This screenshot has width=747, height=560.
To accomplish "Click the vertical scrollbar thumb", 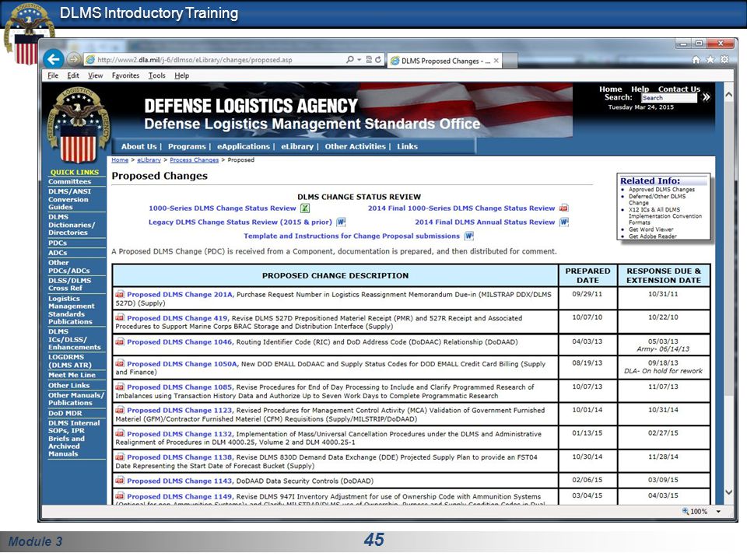I will click(728, 247).
